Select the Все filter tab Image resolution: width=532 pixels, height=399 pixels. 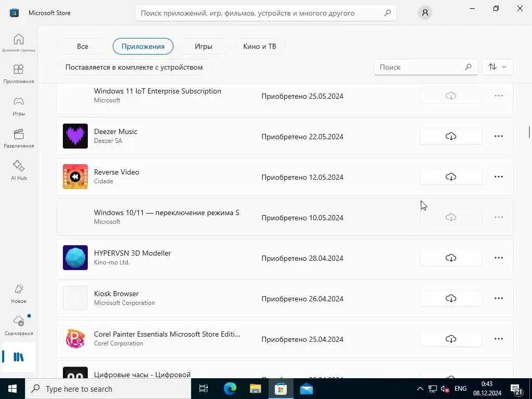click(83, 46)
